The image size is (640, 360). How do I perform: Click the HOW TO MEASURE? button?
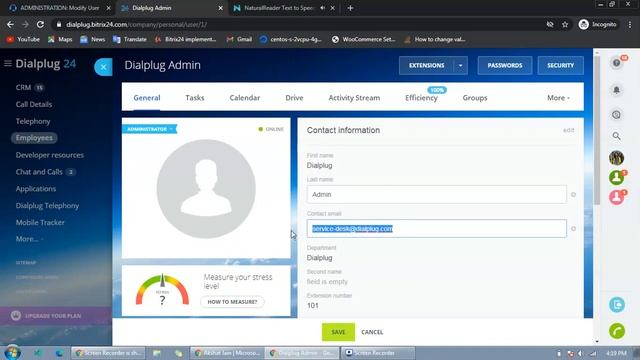coord(232,302)
